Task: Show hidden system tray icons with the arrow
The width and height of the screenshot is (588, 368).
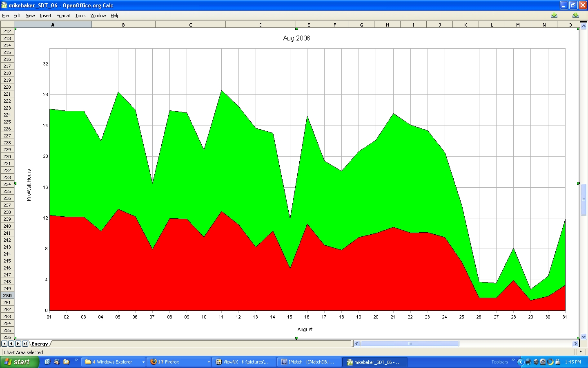Action: click(520, 362)
